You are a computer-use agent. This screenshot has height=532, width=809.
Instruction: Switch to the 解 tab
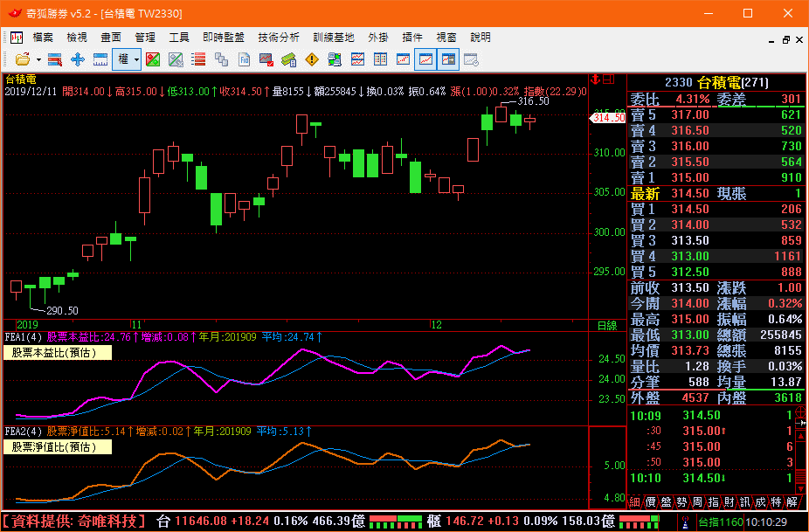[792, 501]
